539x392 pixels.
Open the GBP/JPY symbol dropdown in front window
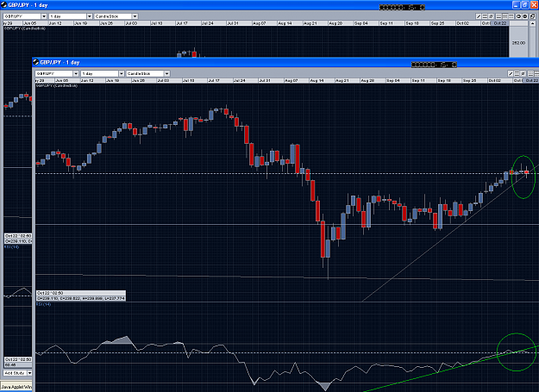click(76, 73)
